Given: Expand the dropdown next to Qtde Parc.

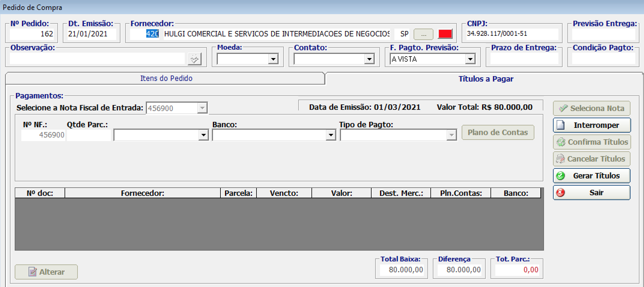Looking at the screenshot, I should (203, 135).
